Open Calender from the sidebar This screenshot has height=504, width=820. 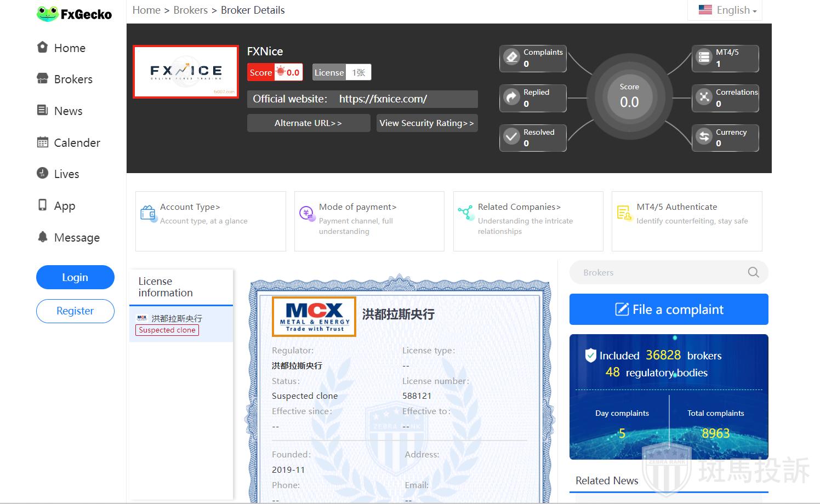pos(77,143)
